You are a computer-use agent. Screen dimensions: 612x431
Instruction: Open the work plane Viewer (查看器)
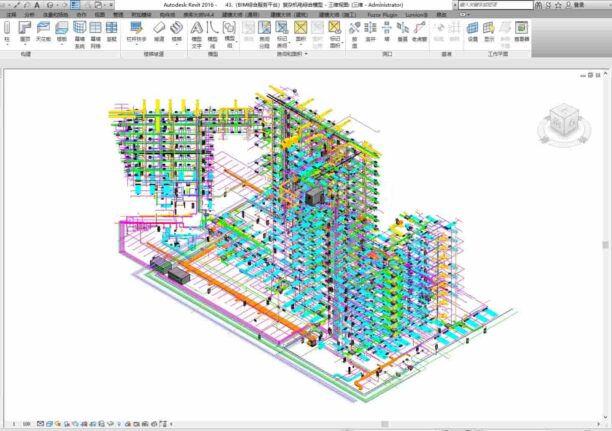(521, 31)
